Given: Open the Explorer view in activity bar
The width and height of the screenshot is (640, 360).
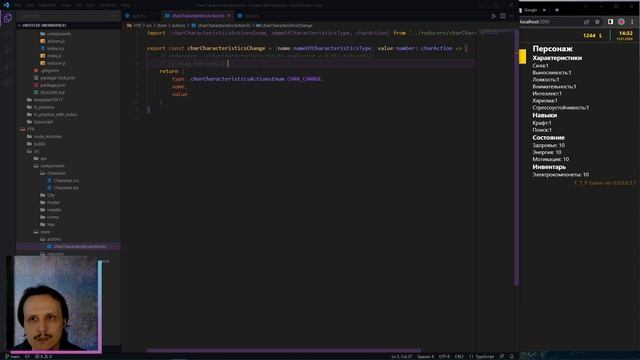Looking at the screenshot, I should 8,18.
